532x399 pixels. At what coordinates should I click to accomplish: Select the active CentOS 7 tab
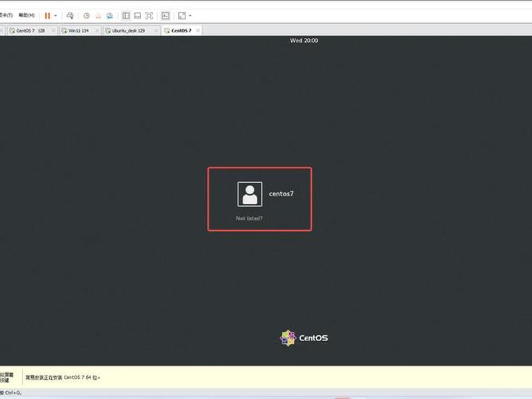[181, 31]
